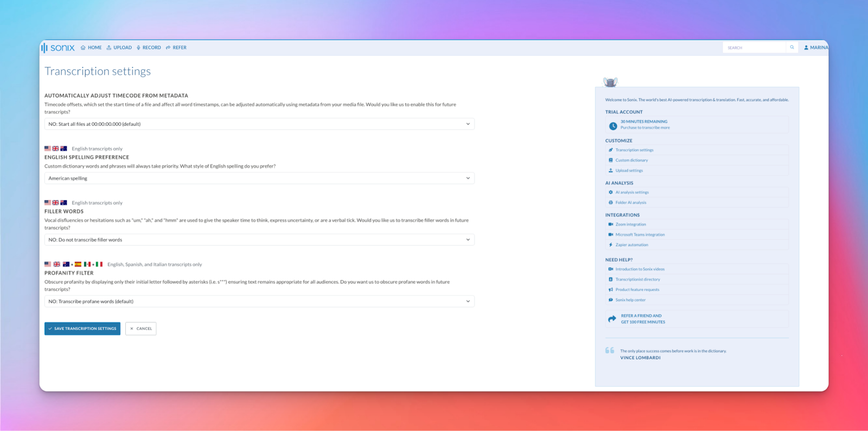Click the Zapier automation lightning icon
This screenshot has width=868, height=431.
click(x=611, y=245)
